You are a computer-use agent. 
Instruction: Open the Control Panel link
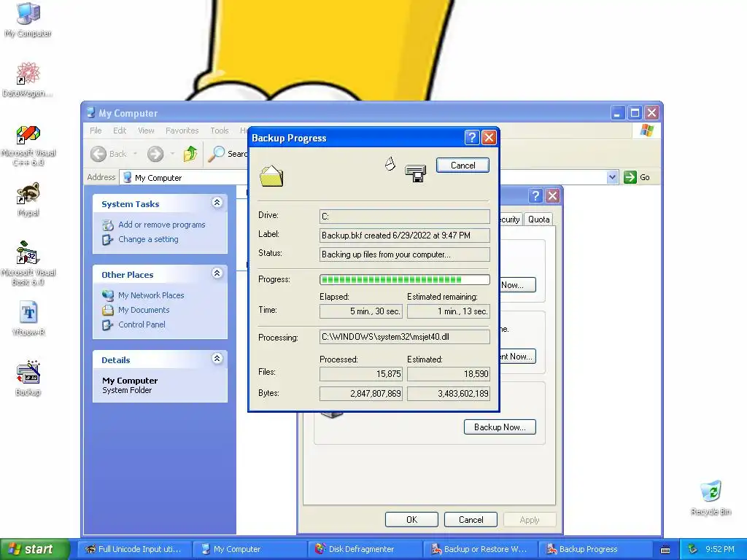point(142,324)
